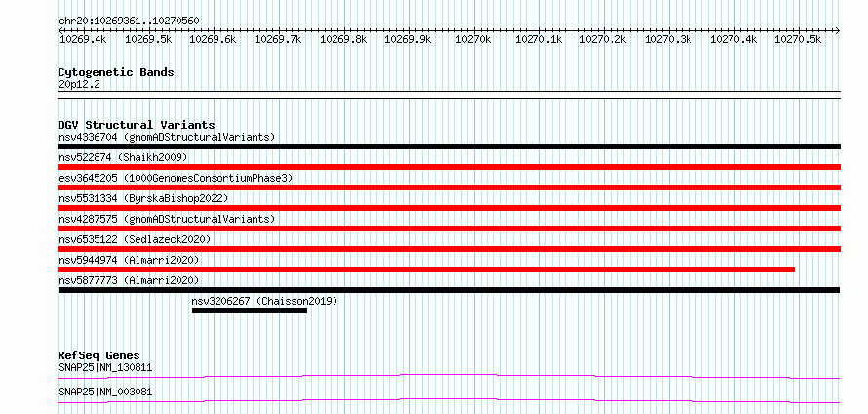The height and width of the screenshot is (414, 868).
Task: Click the chr20:10269361..10270560 coordinates text
Action: (129, 21)
